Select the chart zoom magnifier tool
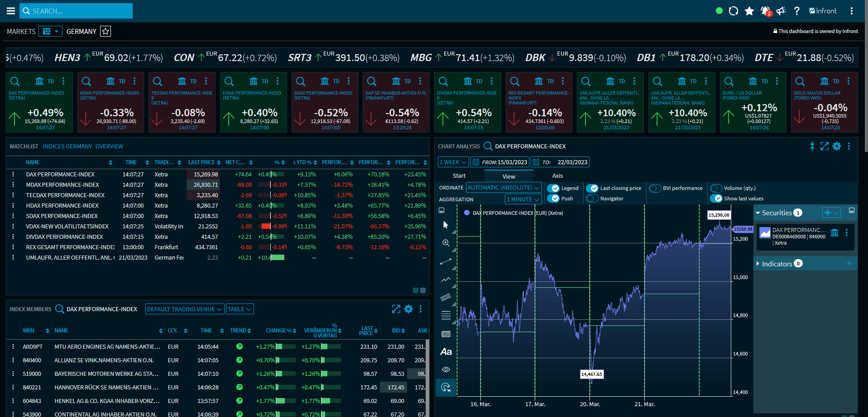The height and width of the screenshot is (417, 868). click(x=446, y=243)
